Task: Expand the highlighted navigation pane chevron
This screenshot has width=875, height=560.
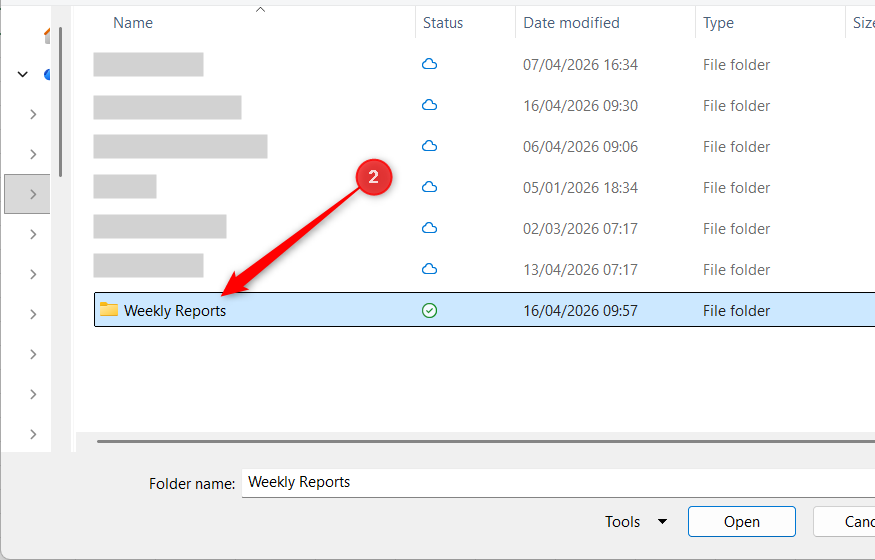Action: pos(33,194)
